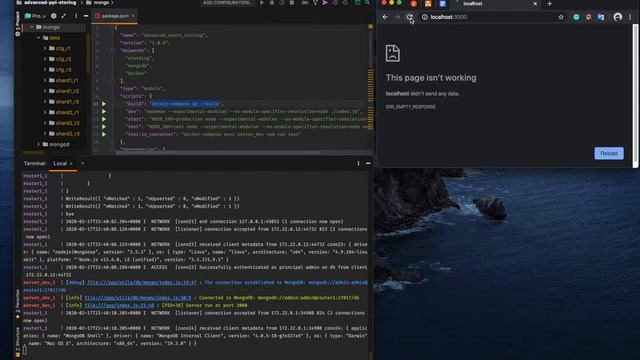
Task: Click the project expand-all arrows icon
Action: 64,16
